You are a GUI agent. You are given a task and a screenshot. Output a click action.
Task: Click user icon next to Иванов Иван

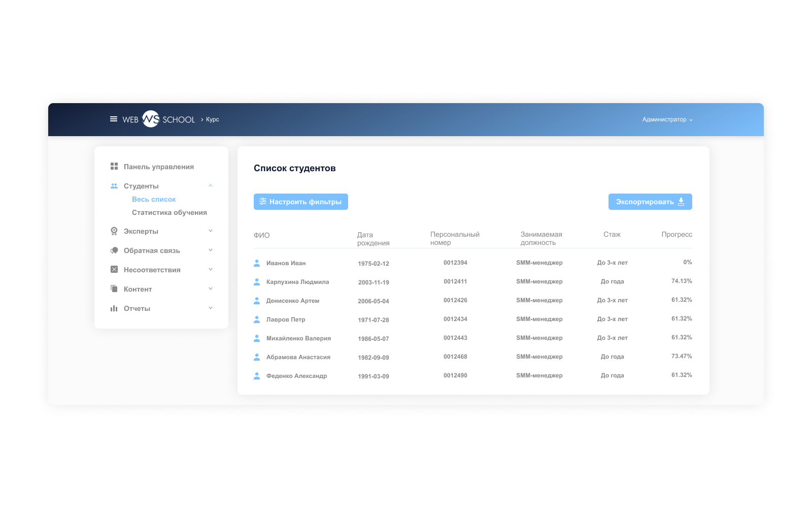coord(257,263)
